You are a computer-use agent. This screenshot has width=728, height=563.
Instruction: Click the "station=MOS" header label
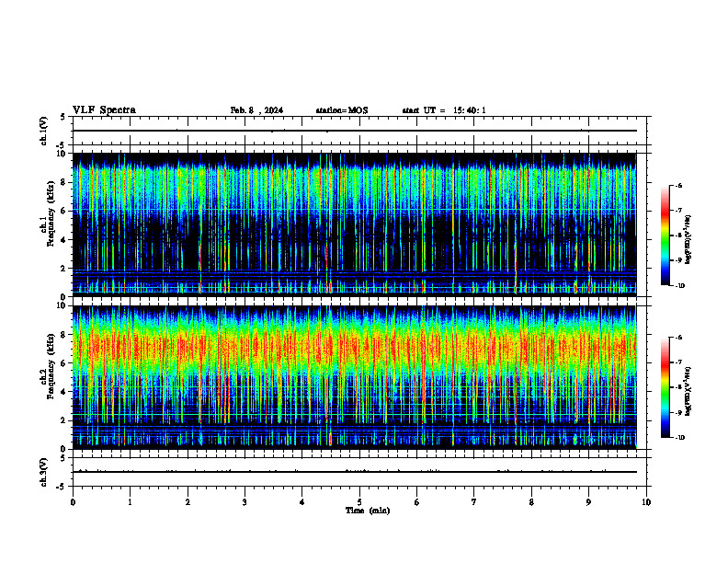[x=342, y=110]
